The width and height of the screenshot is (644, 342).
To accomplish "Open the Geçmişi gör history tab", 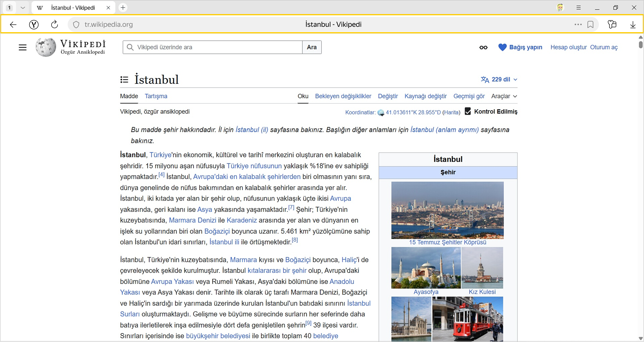I will coord(469,96).
